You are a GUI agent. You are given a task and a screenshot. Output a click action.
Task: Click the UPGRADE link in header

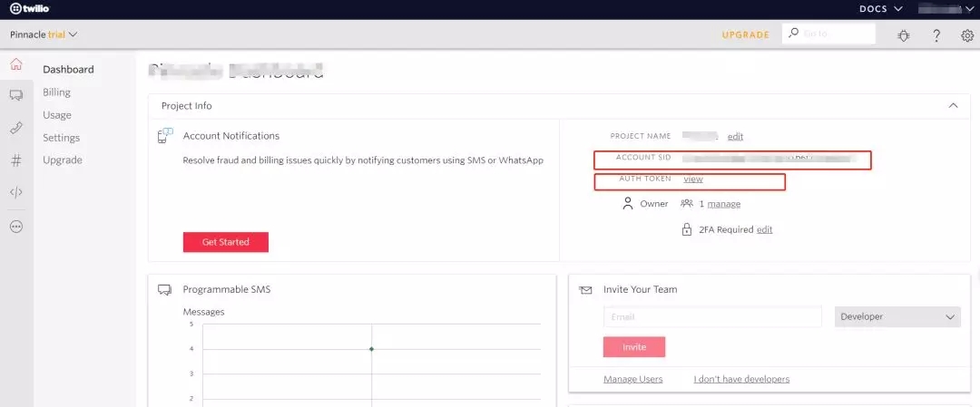click(x=746, y=35)
